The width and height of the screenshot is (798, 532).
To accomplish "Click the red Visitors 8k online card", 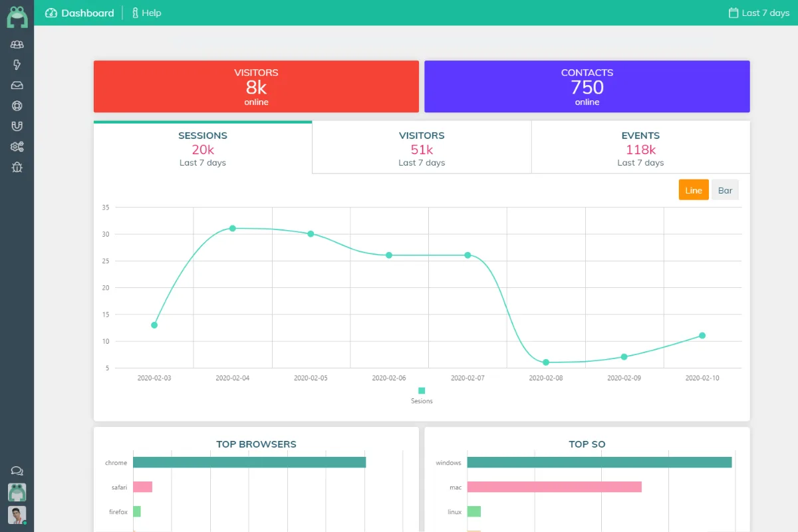I will 256,86.
